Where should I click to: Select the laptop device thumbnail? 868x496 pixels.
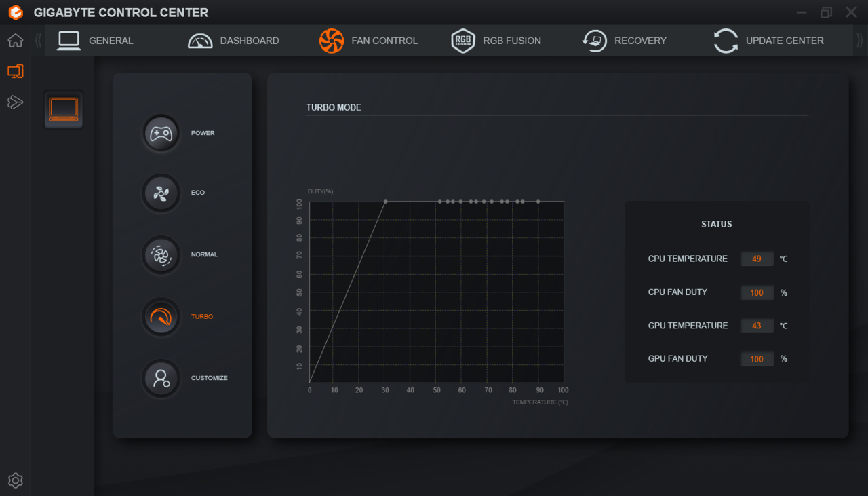pos(64,109)
